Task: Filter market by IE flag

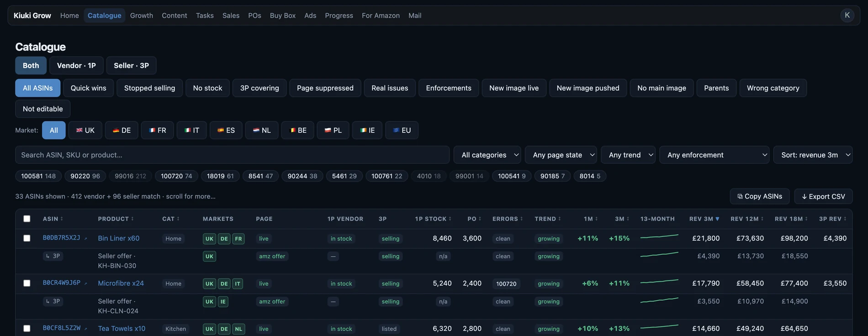Action: coord(367,130)
